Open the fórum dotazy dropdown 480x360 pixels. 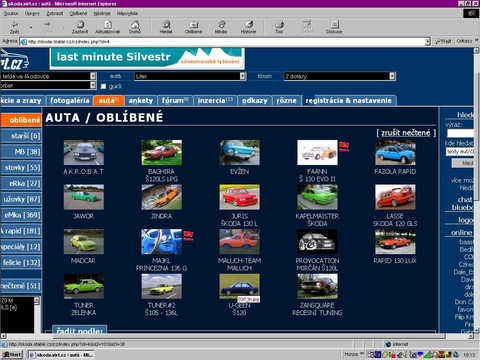[339, 76]
